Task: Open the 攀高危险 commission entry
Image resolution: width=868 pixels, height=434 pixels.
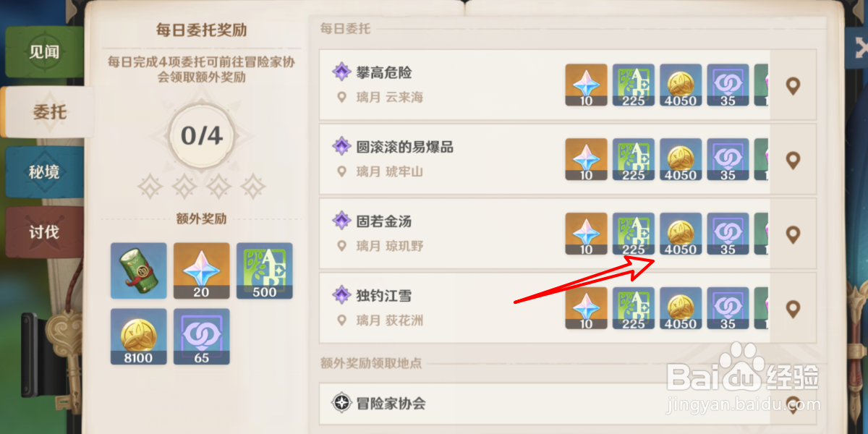Action: pyautogui.click(x=568, y=85)
